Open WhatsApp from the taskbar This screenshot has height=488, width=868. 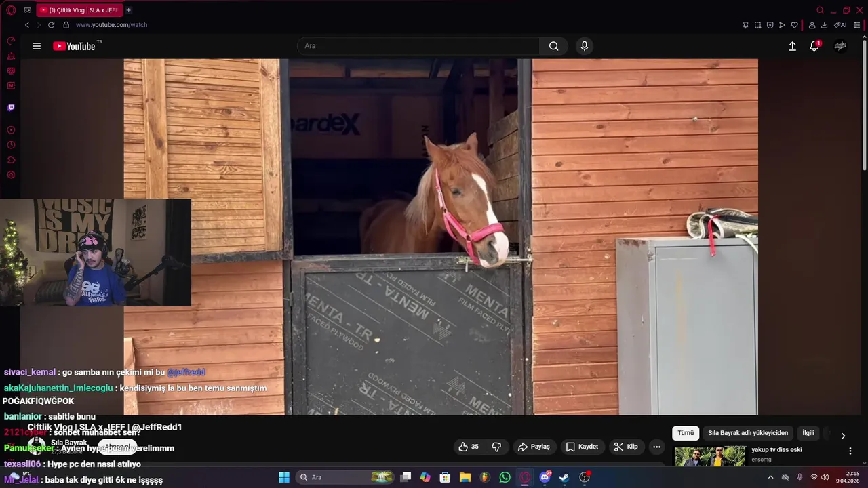click(x=505, y=477)
